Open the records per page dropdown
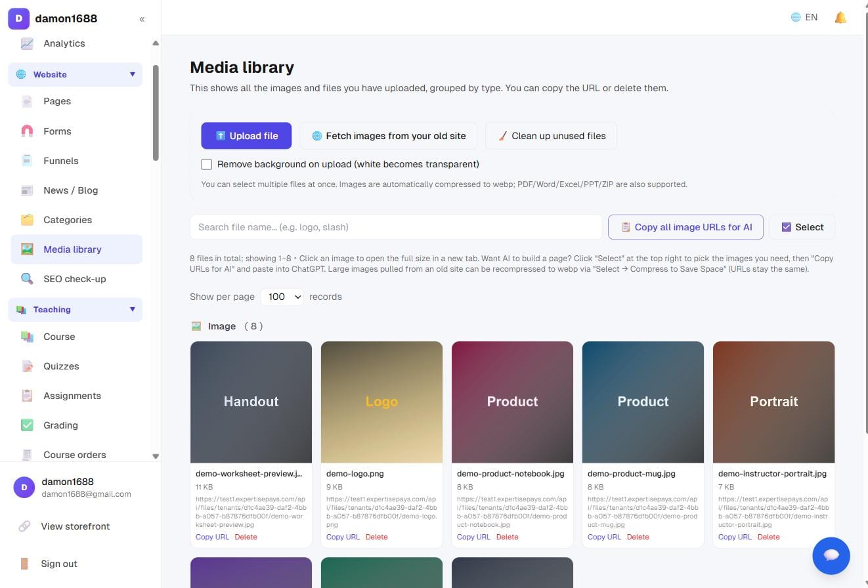This screenshot has width=868, height=588. pos(282,297)
